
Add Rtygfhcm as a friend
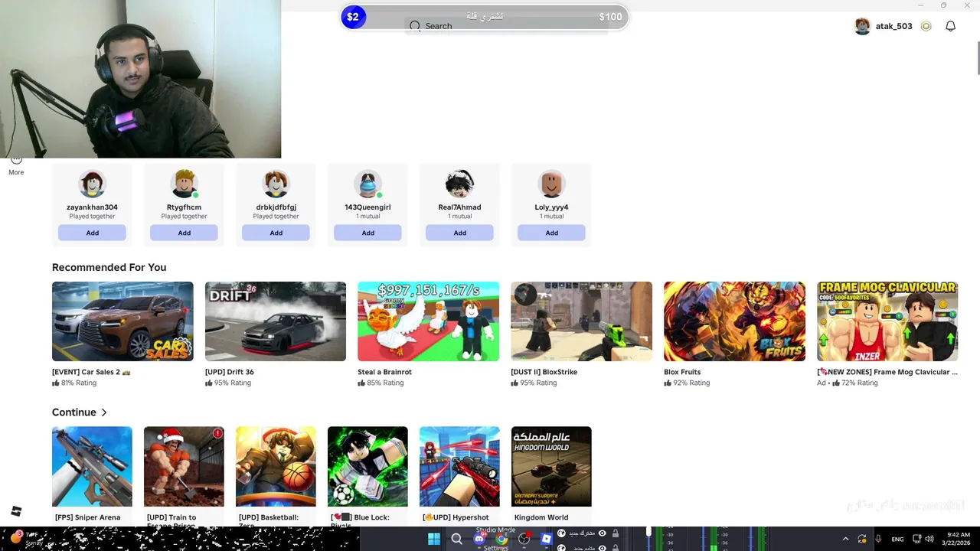point(184,233)
